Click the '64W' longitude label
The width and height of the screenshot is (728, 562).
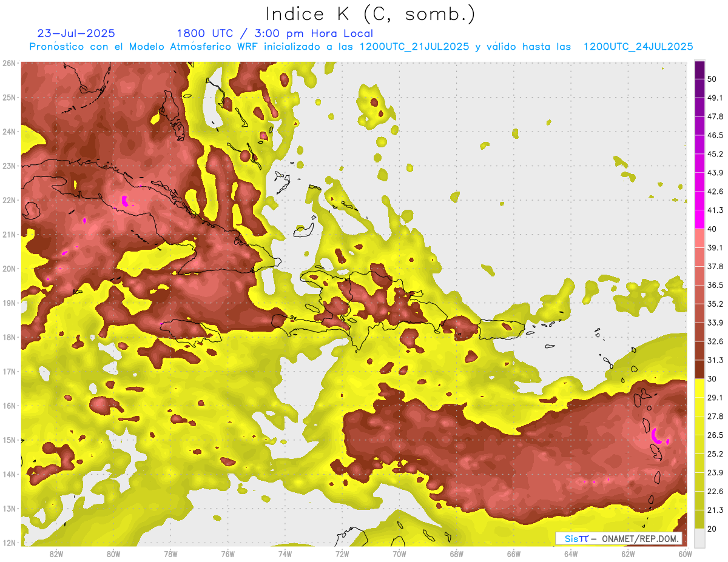click(x=571, y=554)
